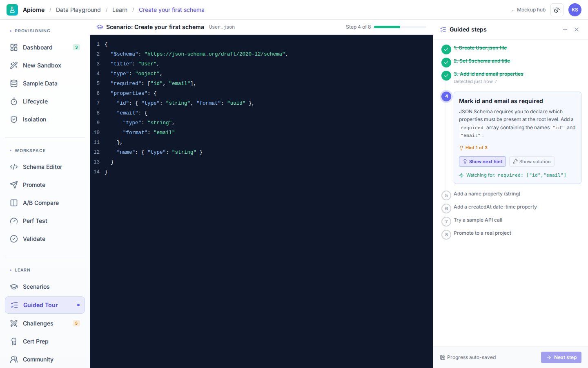Click the Perf Test gauge icon

point(14,221)
